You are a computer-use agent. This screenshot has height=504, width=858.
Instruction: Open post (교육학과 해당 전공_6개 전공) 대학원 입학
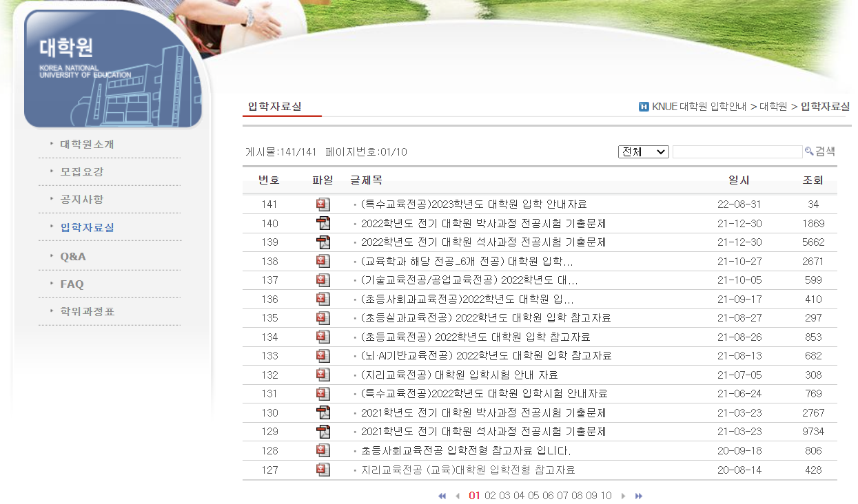click(467, 261)
